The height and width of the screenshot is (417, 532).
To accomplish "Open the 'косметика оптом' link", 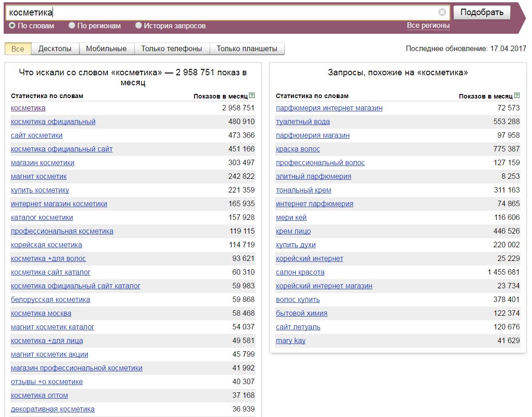I will 39,396.
